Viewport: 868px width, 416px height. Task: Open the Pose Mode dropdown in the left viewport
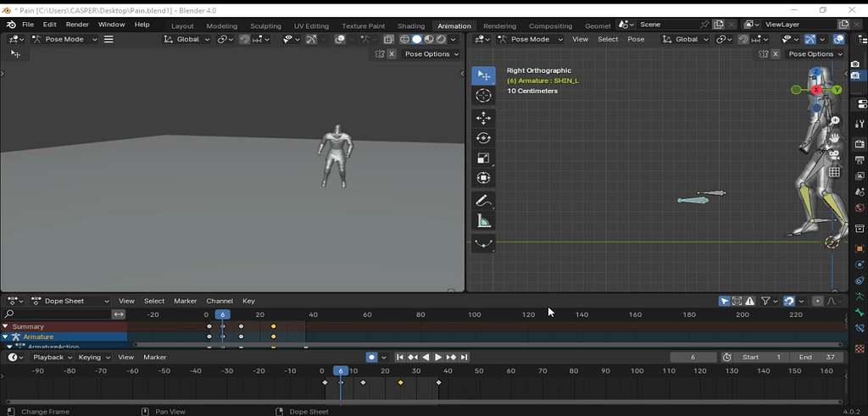pos(64,39)
